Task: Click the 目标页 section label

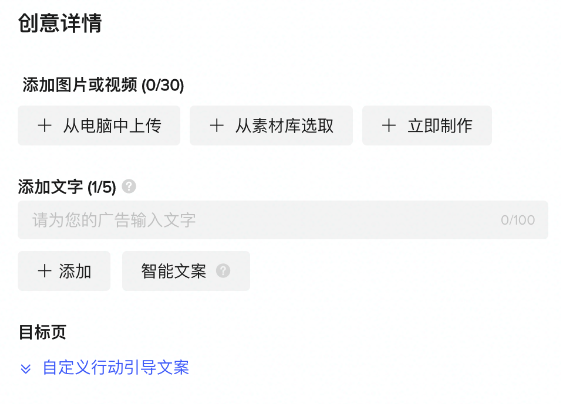Action: tap(42, 332)
